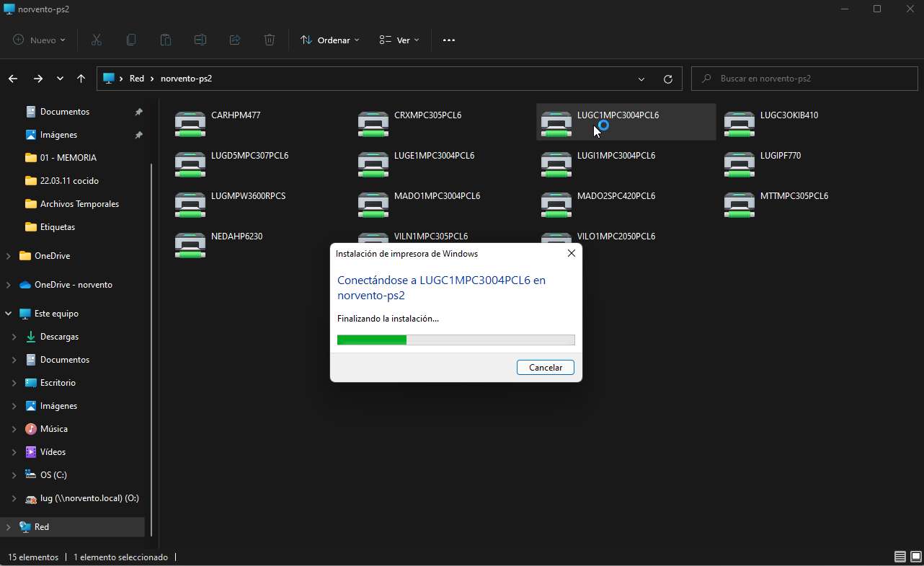Open the Ordenar sort dropdown
Screen dimensions: 924x566
pyautogui.click(x=329, y=40)
